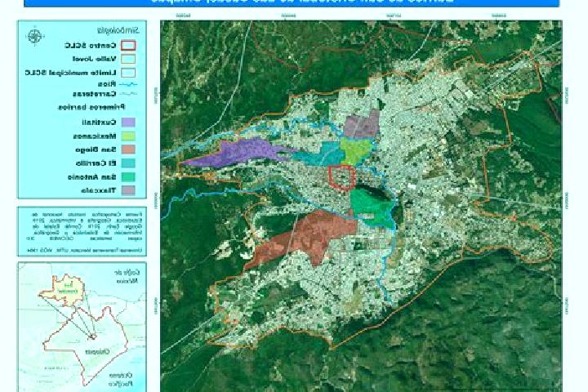This screenshot has height=392, width=588.
Task: Click the Chiapas inset locator map
Action: pyautogui.click(x=82, y=327)
